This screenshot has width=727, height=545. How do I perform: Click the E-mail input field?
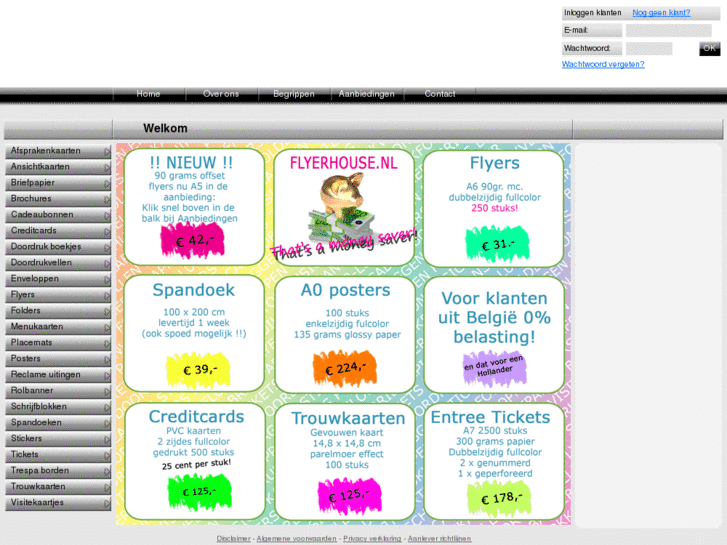tap(669, 31)
